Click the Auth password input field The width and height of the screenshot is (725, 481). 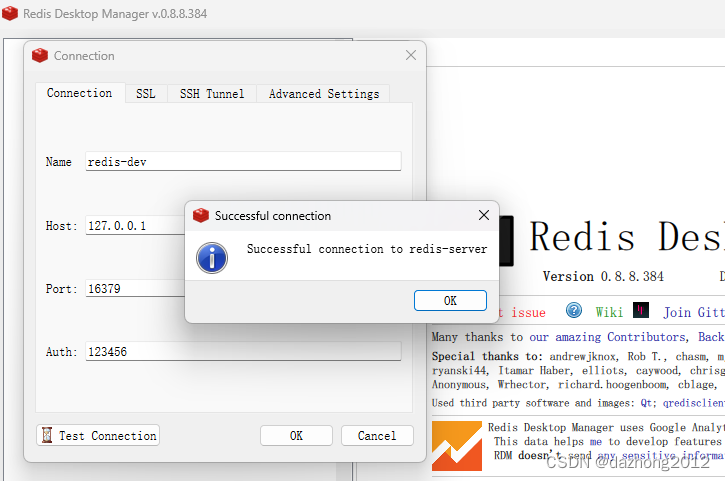pos(243,352)
